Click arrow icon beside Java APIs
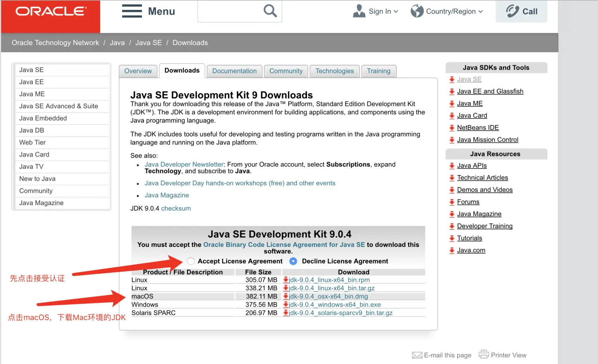Image resolution: width=598 pixels, height=364 pixels. click(452, 166)
